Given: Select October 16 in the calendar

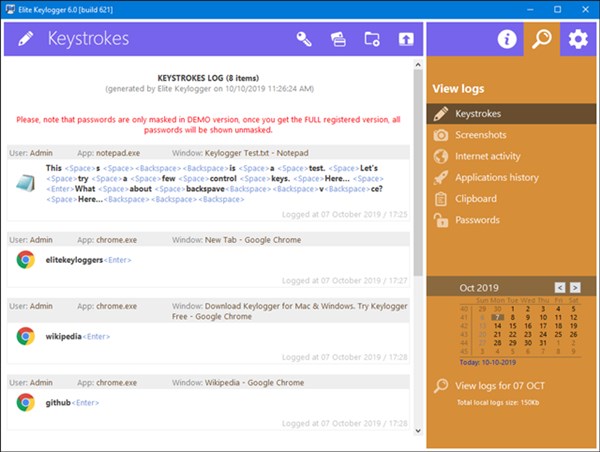Looking at the screenshot, I should click(528, 326).
